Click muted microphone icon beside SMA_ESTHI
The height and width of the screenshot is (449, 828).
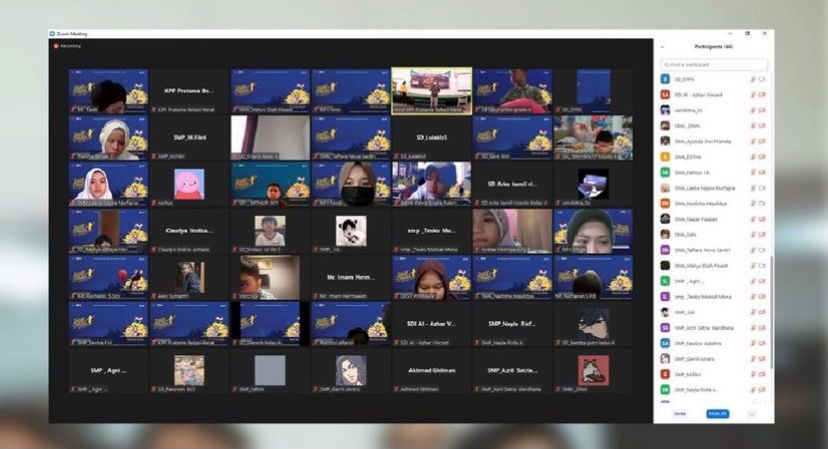(753, 157)
